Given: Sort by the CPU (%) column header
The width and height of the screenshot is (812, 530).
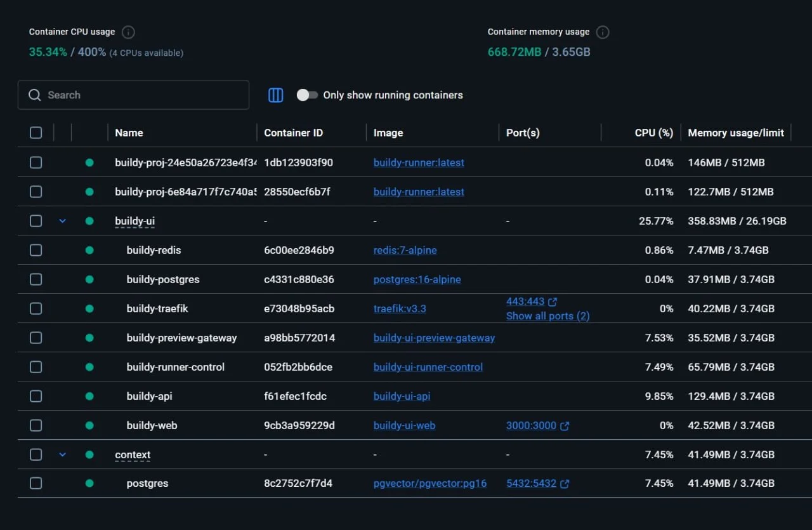Looking at the screenshot, I should point(653,133).
